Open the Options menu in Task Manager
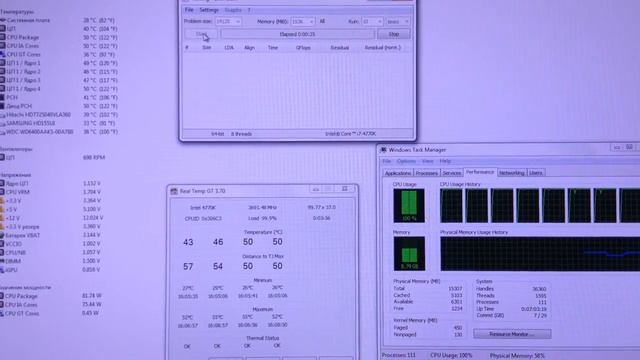The image size is (640, 360). [406, 161]
